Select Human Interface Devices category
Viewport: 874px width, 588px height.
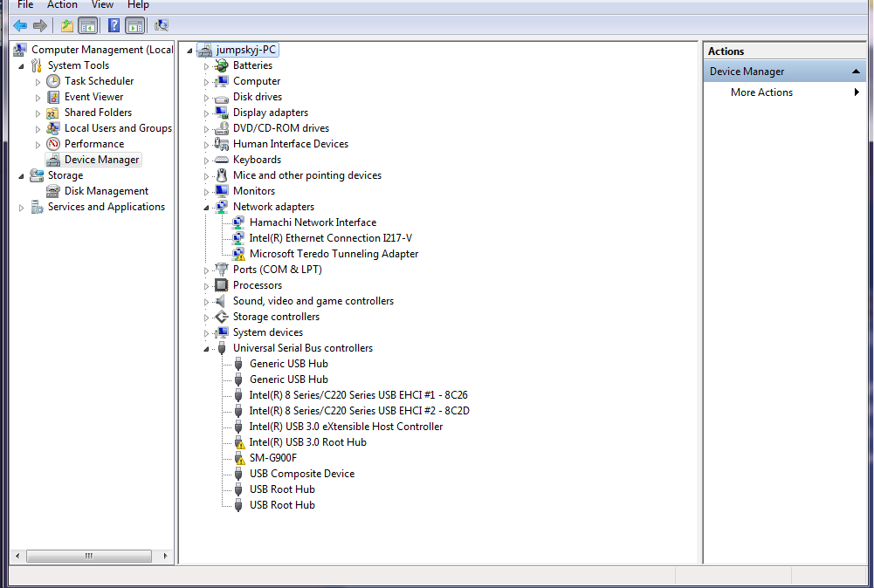coord(291,144)
